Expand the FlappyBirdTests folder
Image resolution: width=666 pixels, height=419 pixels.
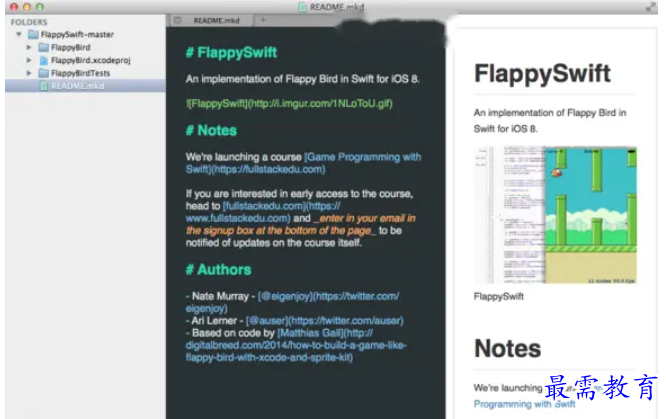(x=29, y=73)
